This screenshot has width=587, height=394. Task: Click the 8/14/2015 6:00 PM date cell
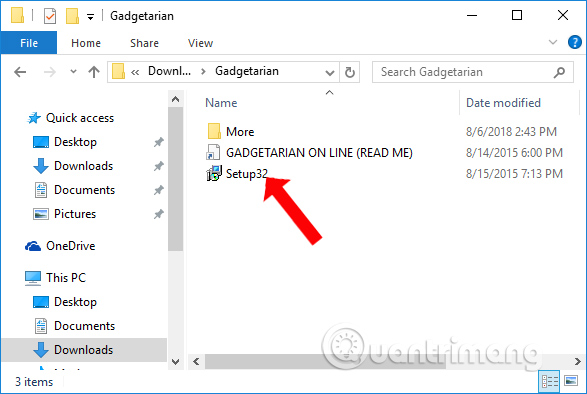point(514,152)
